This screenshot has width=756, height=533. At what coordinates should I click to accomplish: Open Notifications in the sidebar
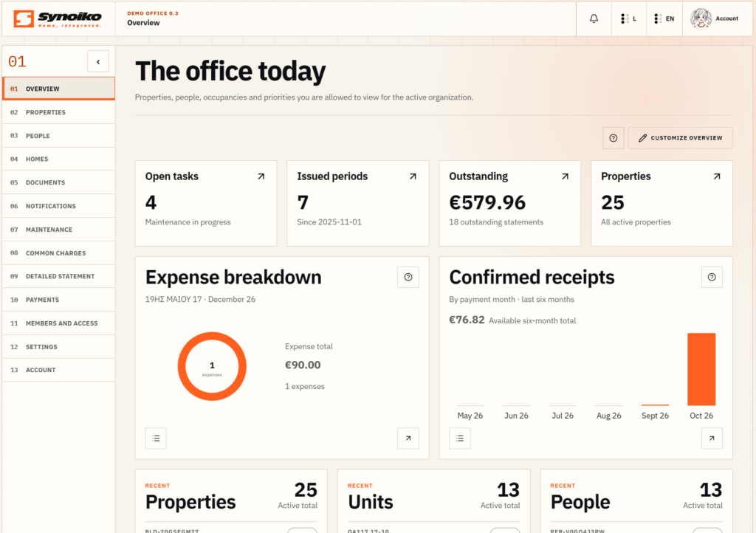pos(58,206)
